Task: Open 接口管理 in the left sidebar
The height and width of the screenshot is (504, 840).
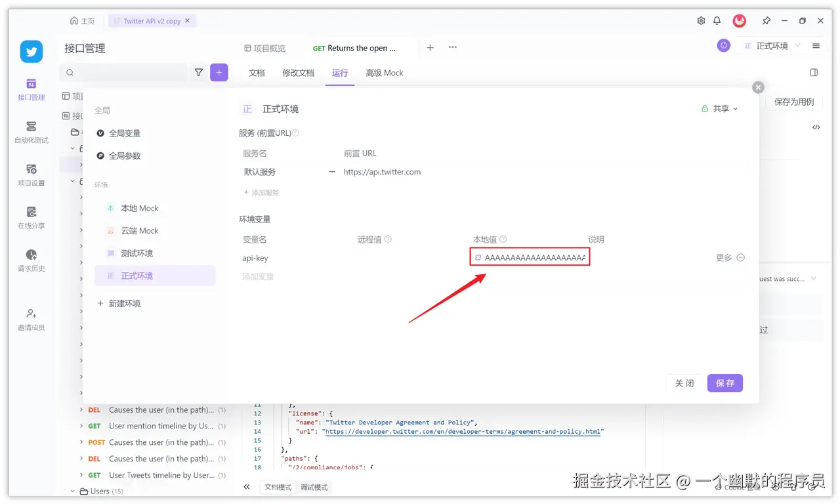Action: [x=31, y=89]
